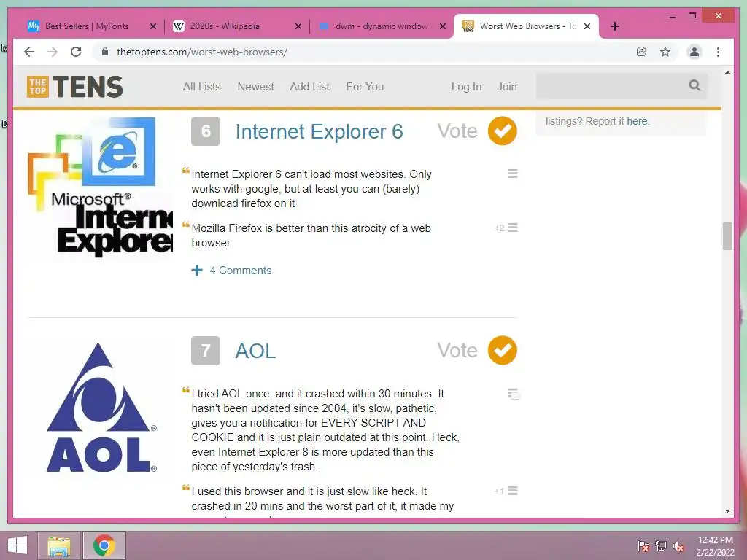747x560 pixels.
Task: Click the '4 Comments' link
Action: coord(241,271)
